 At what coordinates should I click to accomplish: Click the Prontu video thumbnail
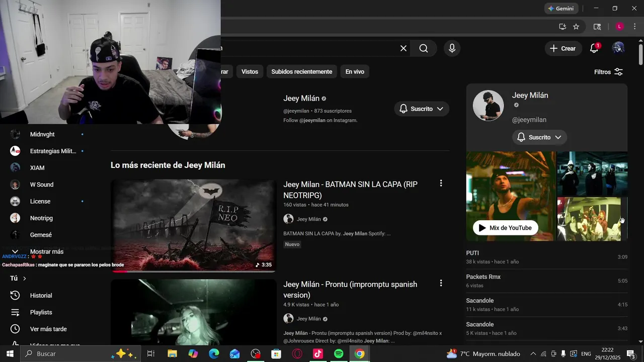point(194,312)
